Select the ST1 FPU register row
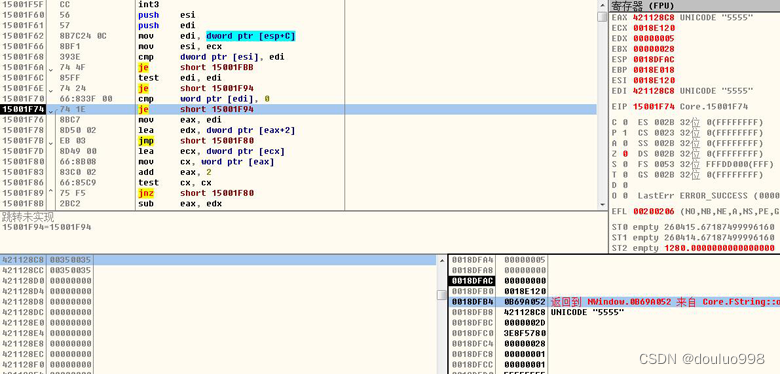780x374 pixels. pyautogui.click(x=694, y=238)
